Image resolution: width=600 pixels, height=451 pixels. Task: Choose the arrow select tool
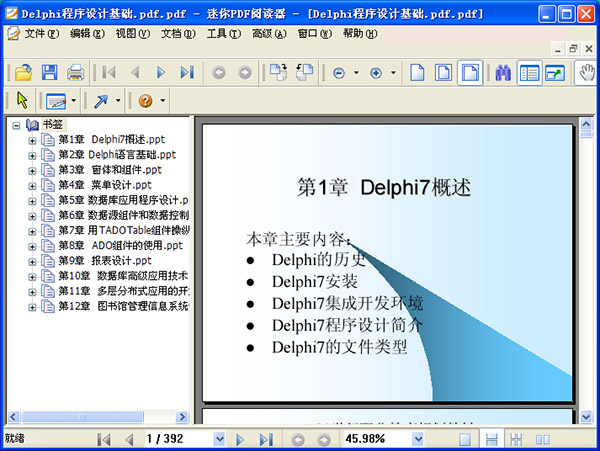22,101
